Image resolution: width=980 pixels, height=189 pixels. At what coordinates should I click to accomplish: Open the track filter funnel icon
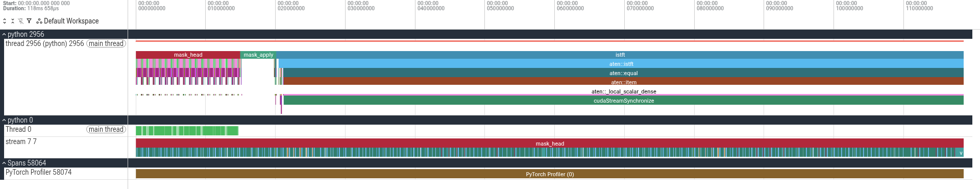[29, 21]
